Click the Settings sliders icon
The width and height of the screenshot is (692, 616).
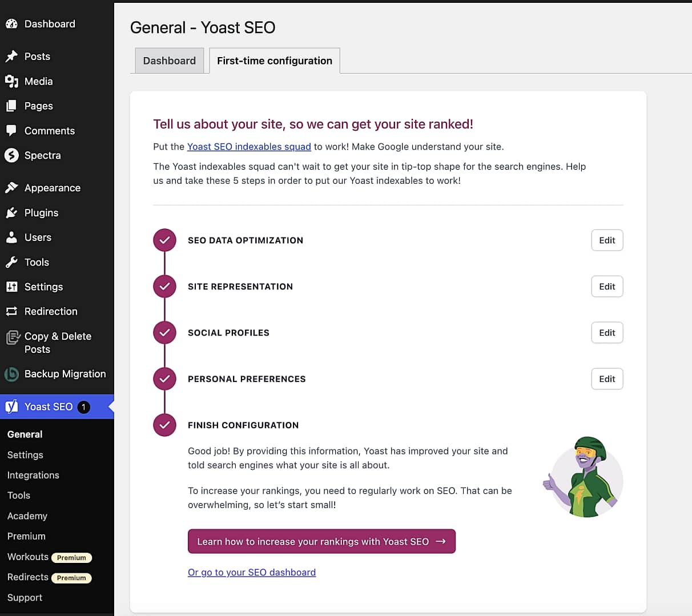pos(11,287)
